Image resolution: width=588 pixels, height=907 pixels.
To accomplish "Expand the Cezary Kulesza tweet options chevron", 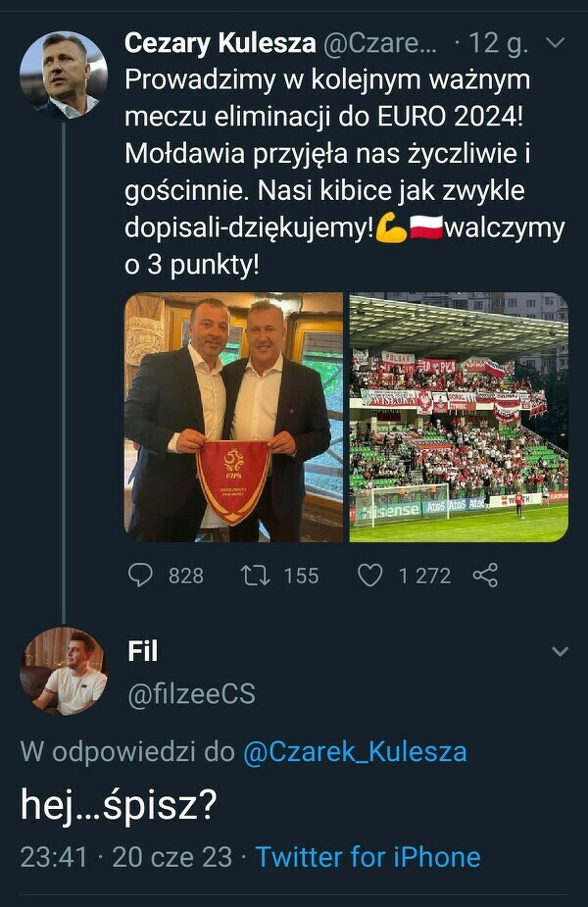I will click(554, 43).
